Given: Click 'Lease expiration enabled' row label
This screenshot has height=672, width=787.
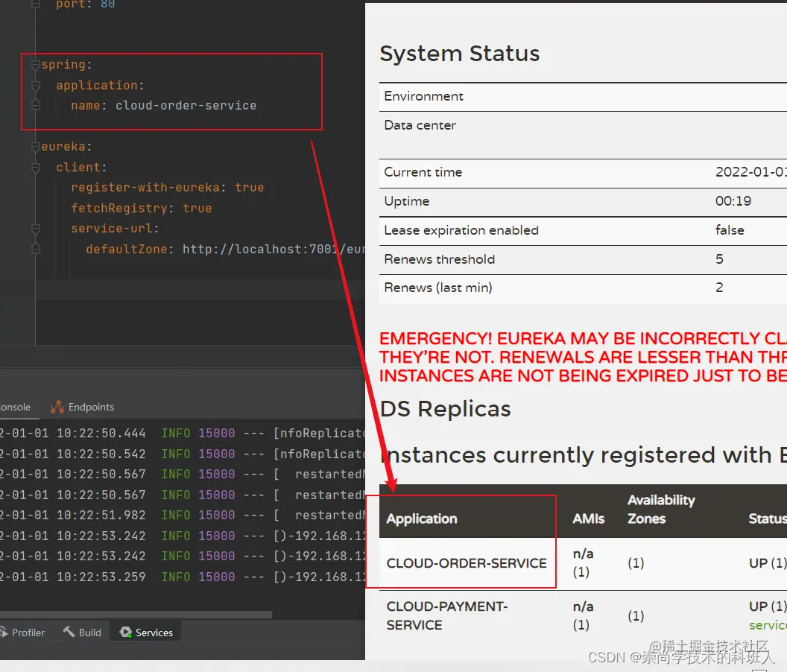Looking at the screenshot, I should (x=461, y=230).
